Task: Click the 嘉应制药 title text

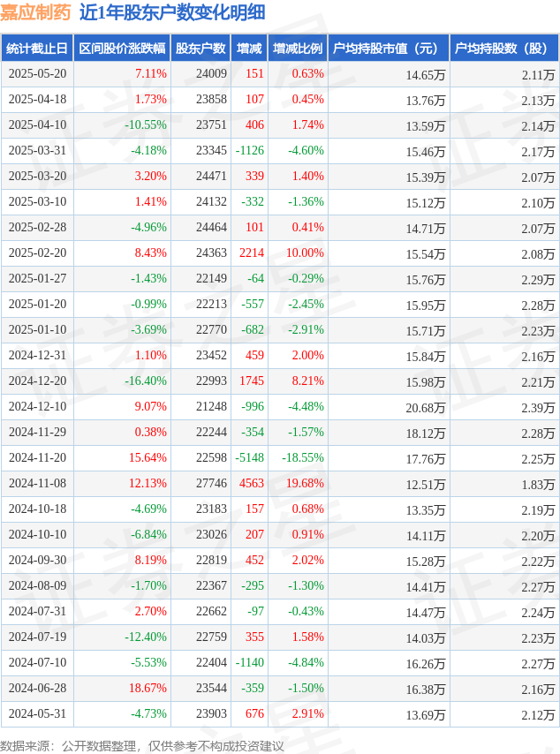Action: (35, 12)
